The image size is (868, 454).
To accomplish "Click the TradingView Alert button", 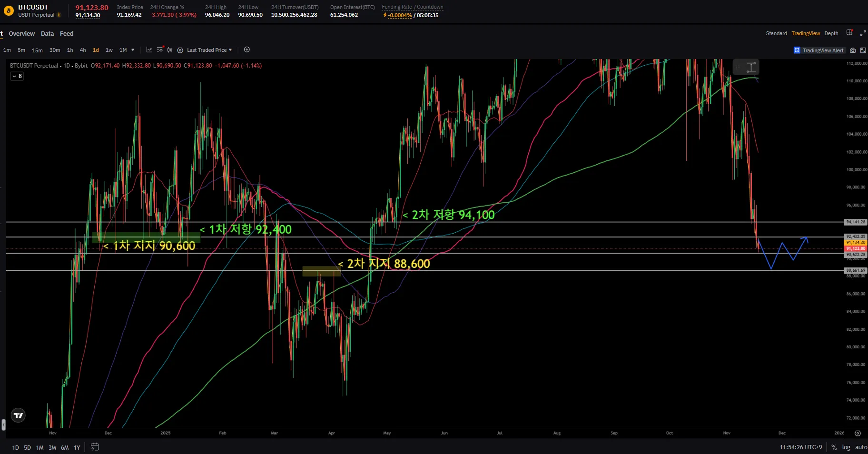I will pyautogui.click(x=819, y=50).
